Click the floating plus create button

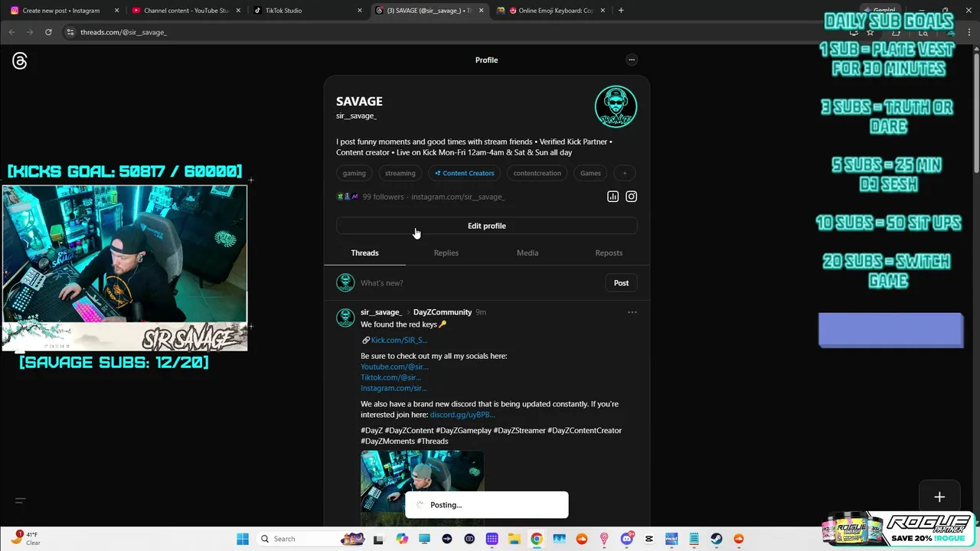939,497
